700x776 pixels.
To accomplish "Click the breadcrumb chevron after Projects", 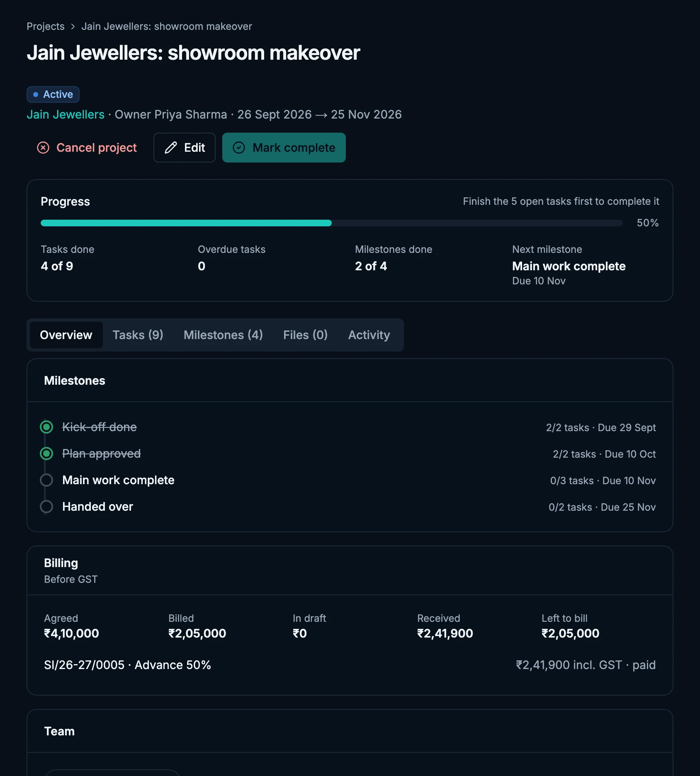I will (x=73, y=27).
